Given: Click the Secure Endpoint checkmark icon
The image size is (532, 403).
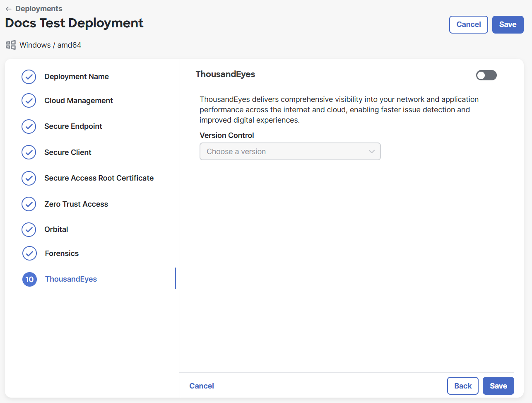Looking at the screenshot, I should (29, 126).
